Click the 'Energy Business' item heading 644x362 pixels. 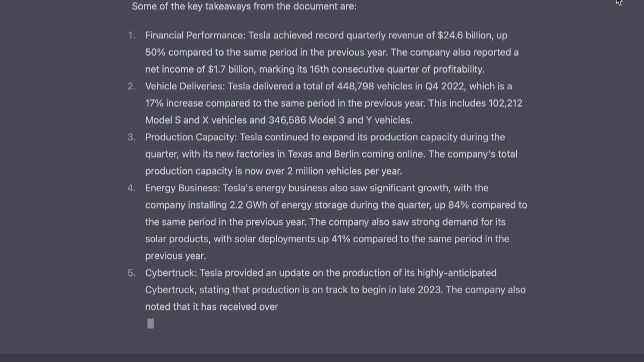182,188
